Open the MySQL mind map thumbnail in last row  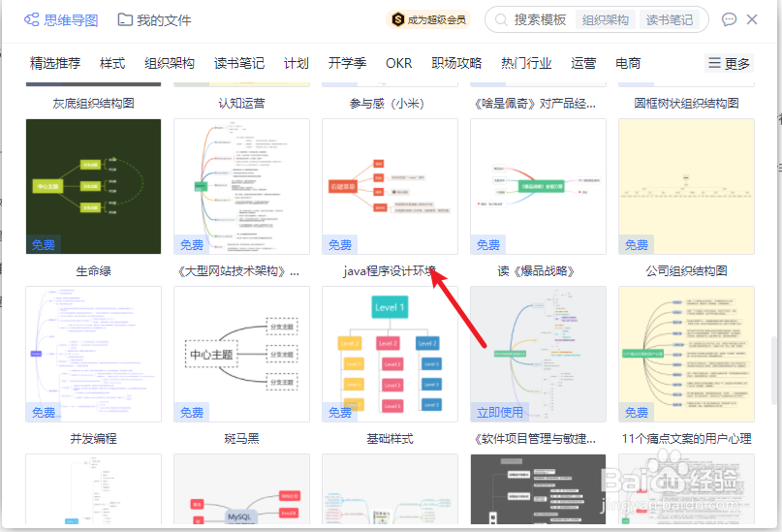click(x=242, y=488)
